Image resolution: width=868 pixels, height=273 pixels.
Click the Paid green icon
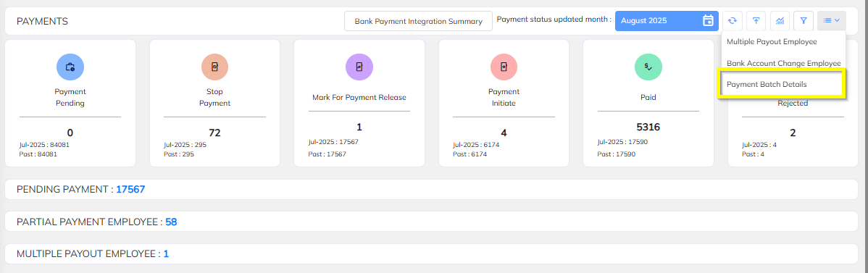point(648,67)
